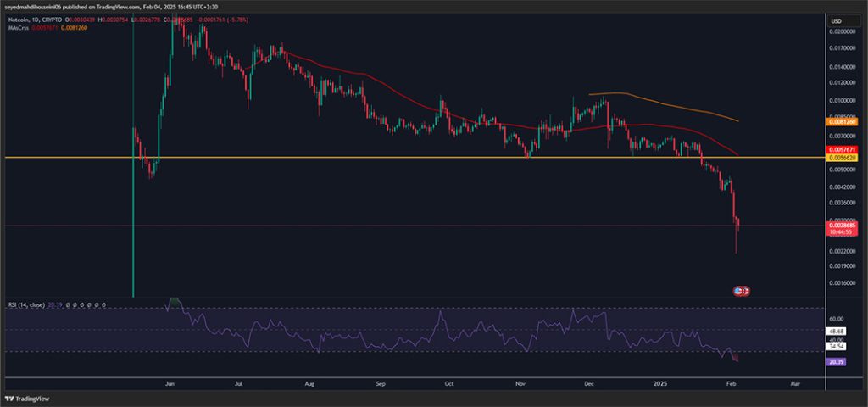This screenshot has width=868, height=407.
Task: Click the orange 0.0081260 moving average price label
Action: pos(841,121)
